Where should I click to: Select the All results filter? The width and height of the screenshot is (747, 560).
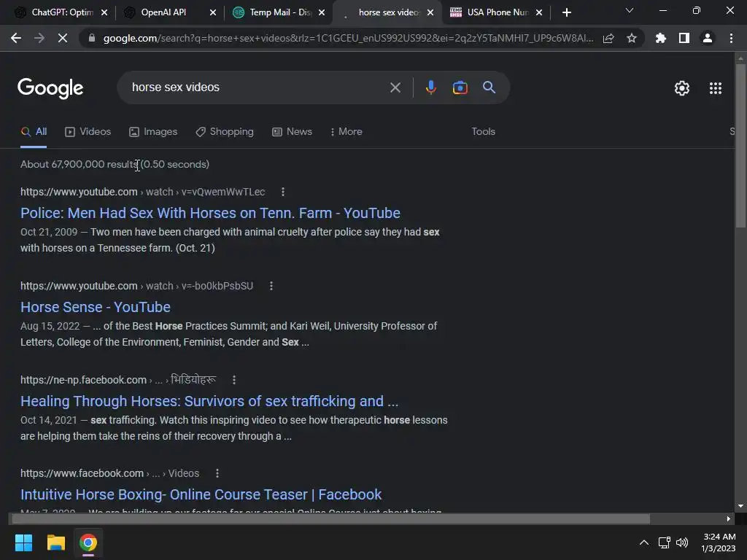[x=34, y=132]
